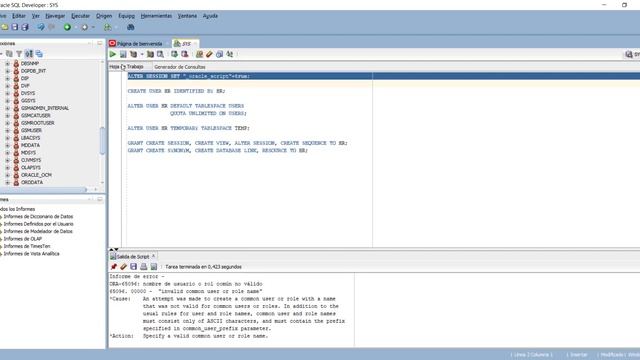This screenshot has height=360, width=640.
Task: Click the Commit icon in worksheet toolbar
Action: 174,54
